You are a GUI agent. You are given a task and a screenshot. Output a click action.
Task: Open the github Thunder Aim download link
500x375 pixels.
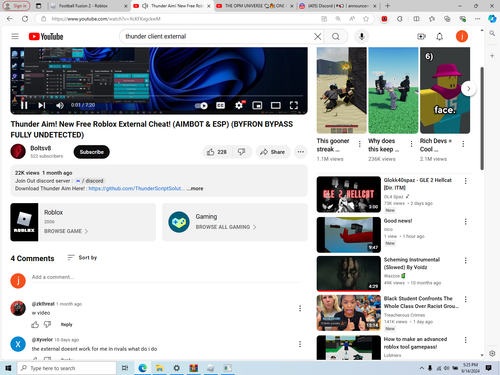[137, 188]
